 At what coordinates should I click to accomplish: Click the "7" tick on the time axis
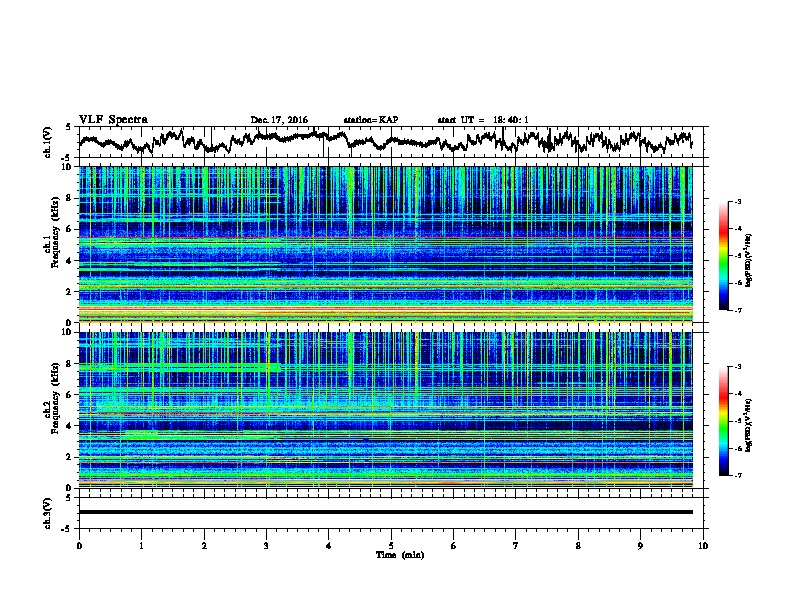pyautogui.click(x=516, y=546)
